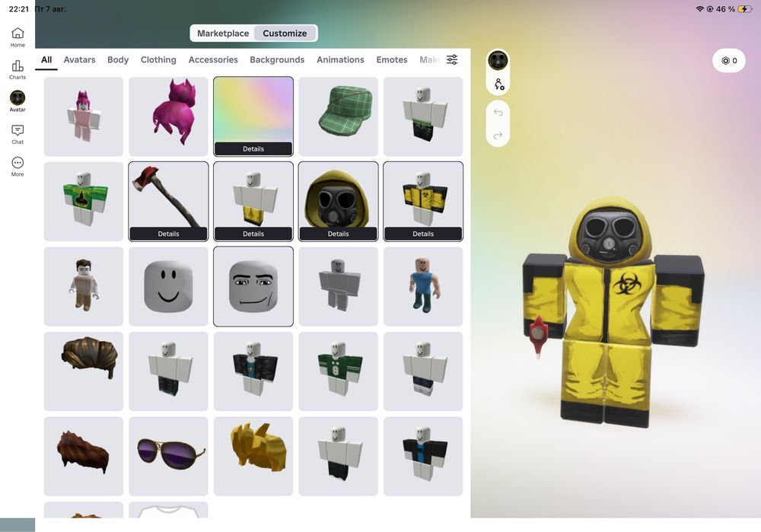The width and height of the screenshot is (761, 532).
Task: Switch to Marketplace view
Action: [223, 33]
